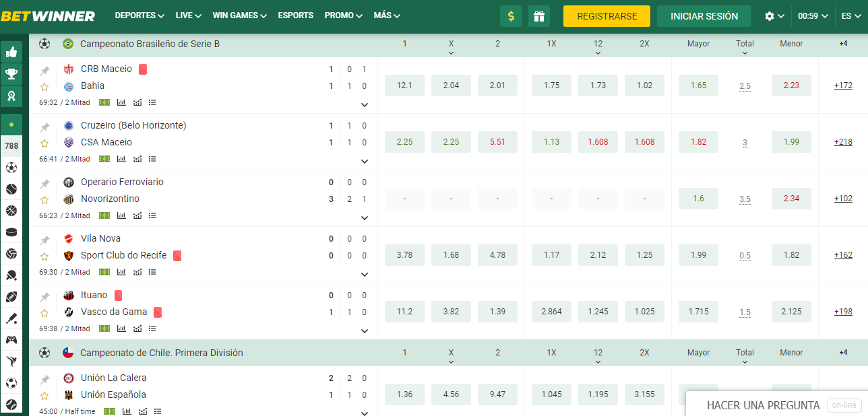This screenshot has height=416, width=868.
Task: Click the INICIAR SESIÓN button
Action: (x=704, y=16)
